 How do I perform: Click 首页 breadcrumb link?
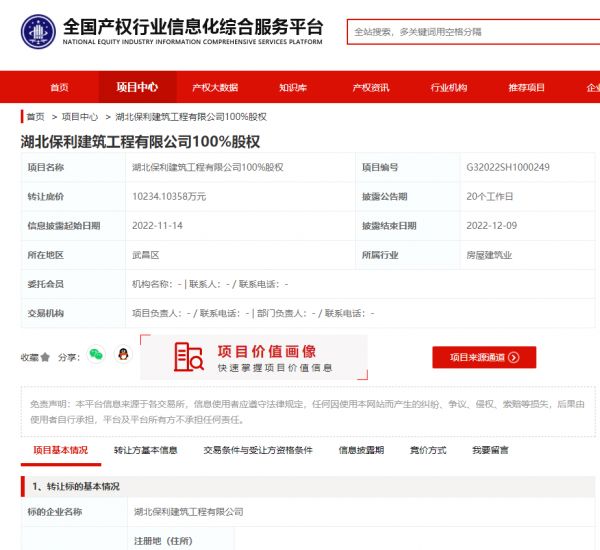click(35, 117)
